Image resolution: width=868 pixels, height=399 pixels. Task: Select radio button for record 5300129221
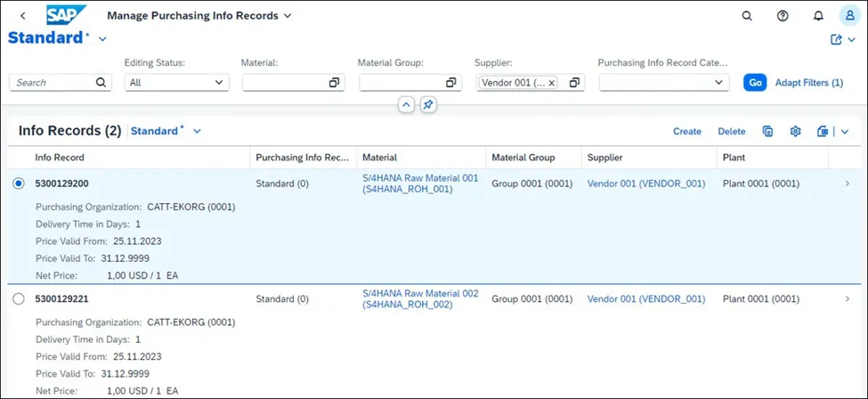(19, 299)
